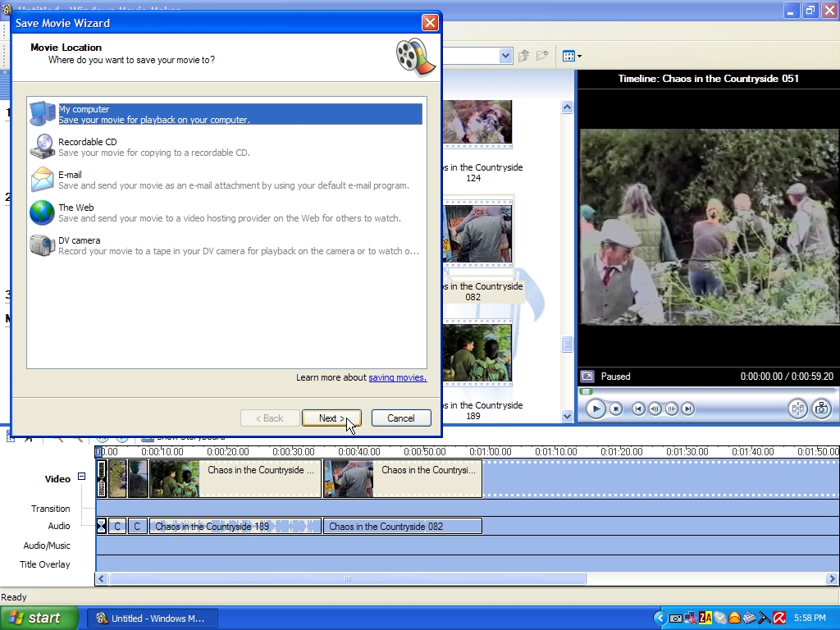Viewport: 840px width, 630px height.
Task: Toggle full screen preview icon
Action: pos(587,377)
